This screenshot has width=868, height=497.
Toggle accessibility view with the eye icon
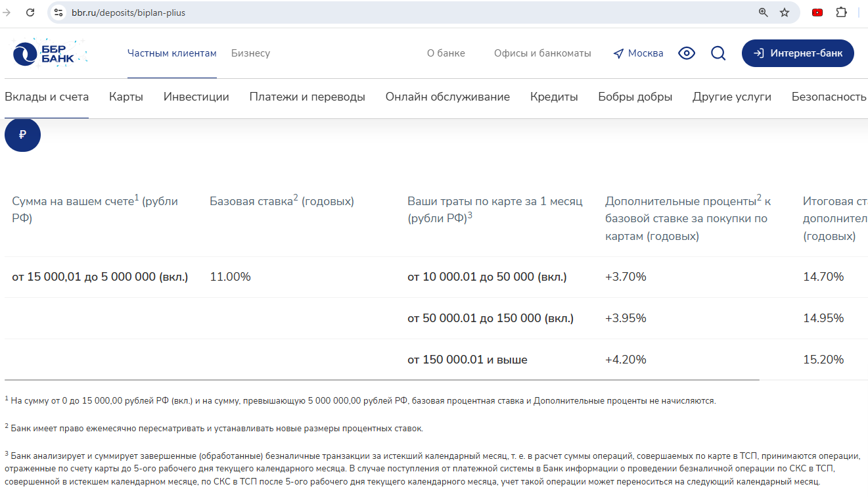pos(687,53)
